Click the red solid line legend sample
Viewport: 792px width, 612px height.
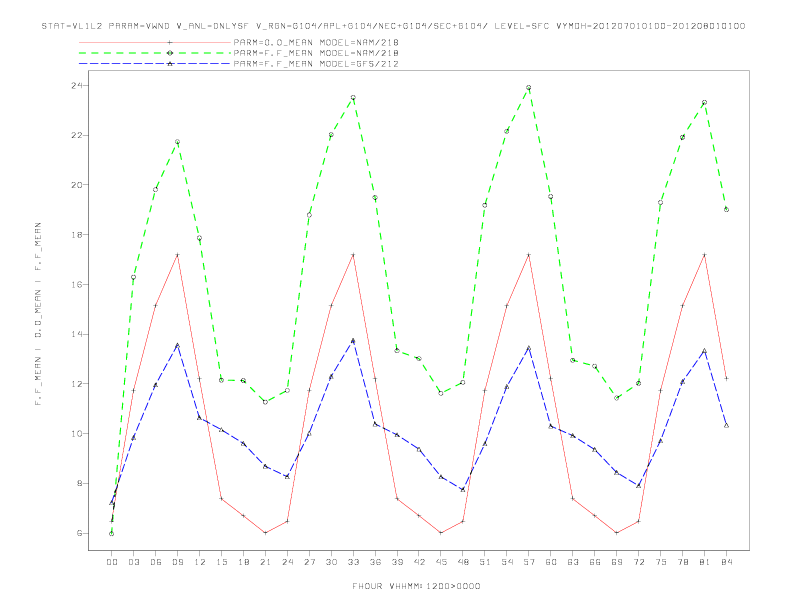tap(155, 42)
